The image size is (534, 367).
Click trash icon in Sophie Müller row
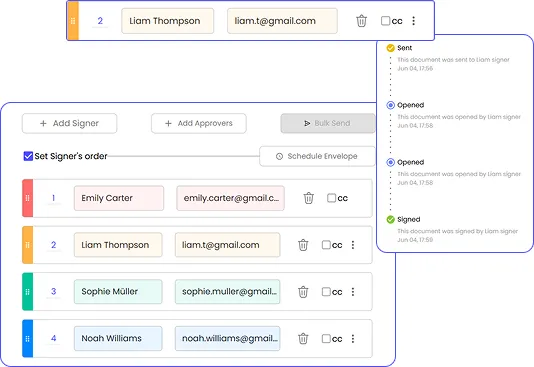click(x=303, y=292)
